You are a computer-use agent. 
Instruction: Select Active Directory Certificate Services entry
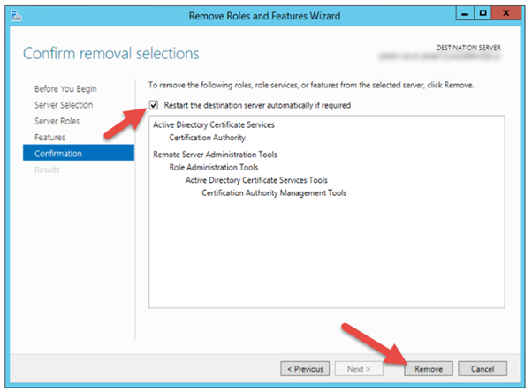click(214, 124)
